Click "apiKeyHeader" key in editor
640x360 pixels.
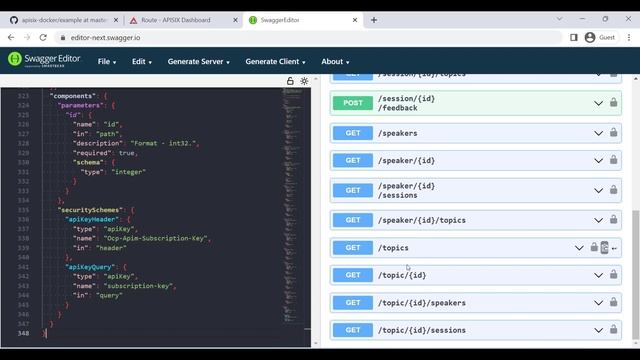pos(92,219)
